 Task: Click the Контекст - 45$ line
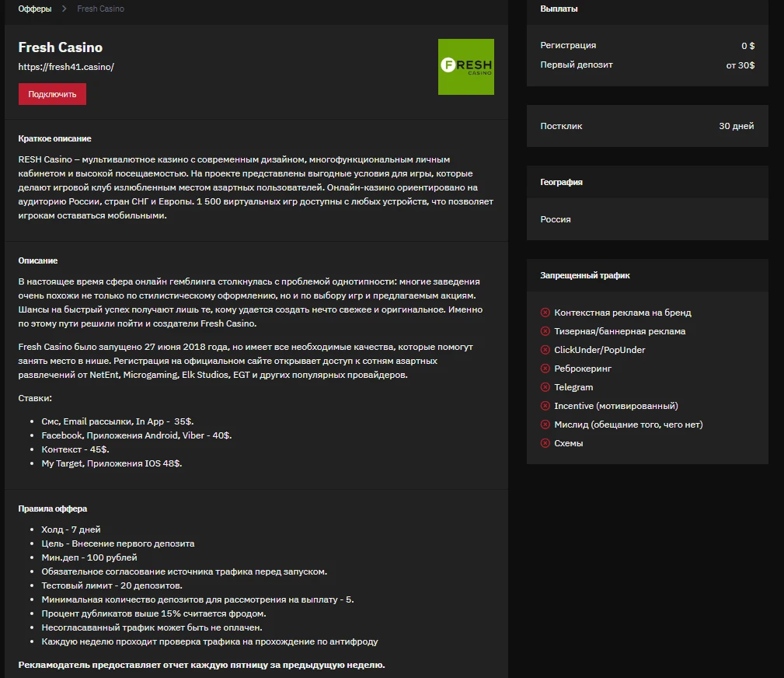point(75,449)
